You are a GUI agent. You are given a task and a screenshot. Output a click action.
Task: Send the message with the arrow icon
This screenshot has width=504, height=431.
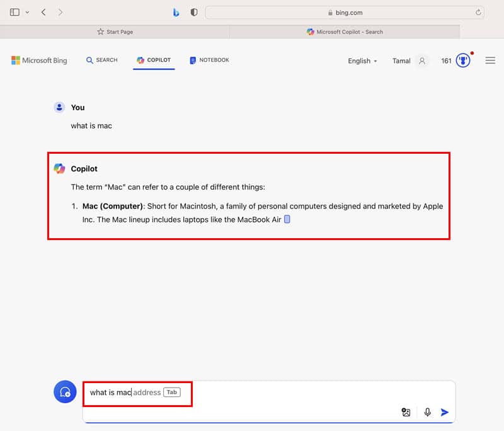pyautogui.click(x=445, y=412)
